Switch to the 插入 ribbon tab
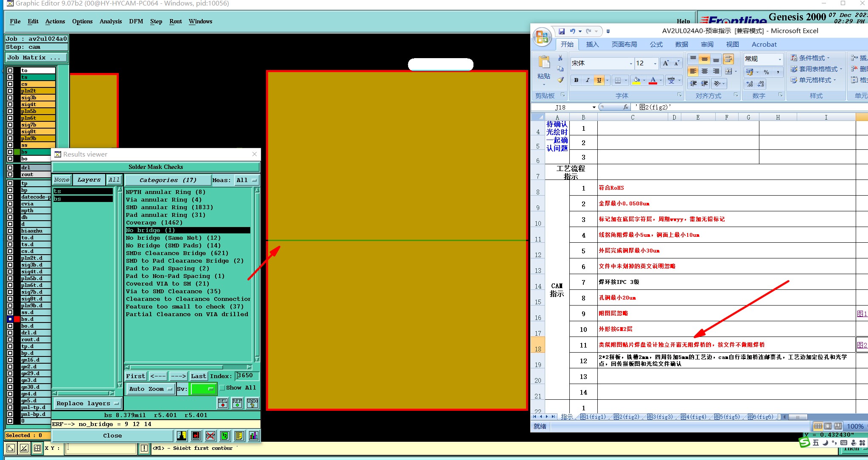Viewport: 868px width, 460px height. pos(592,44)
